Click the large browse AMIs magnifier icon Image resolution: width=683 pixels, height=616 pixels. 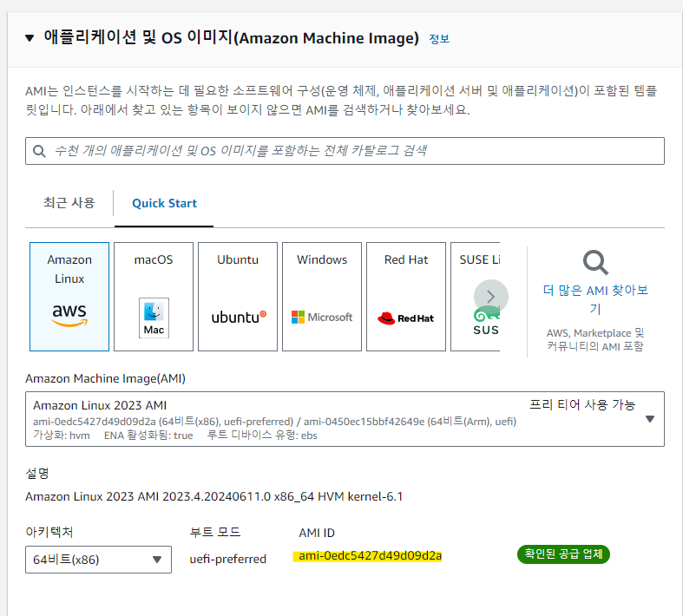[x=595, y=263]
